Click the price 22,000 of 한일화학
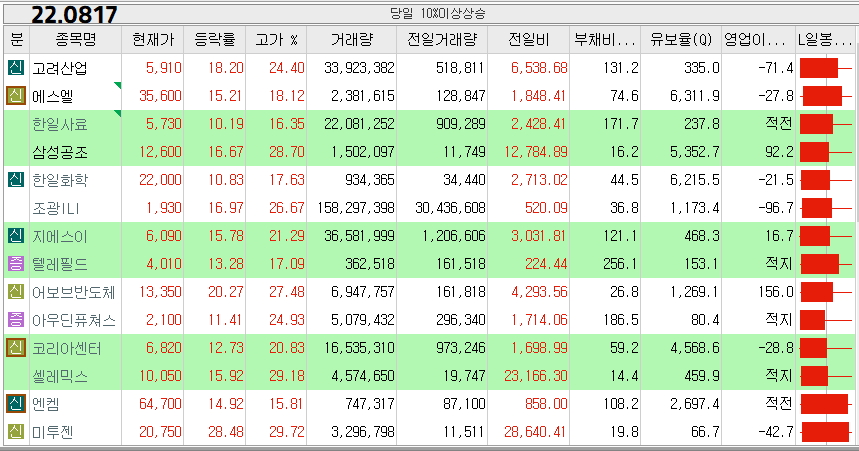 click(160, 180)
